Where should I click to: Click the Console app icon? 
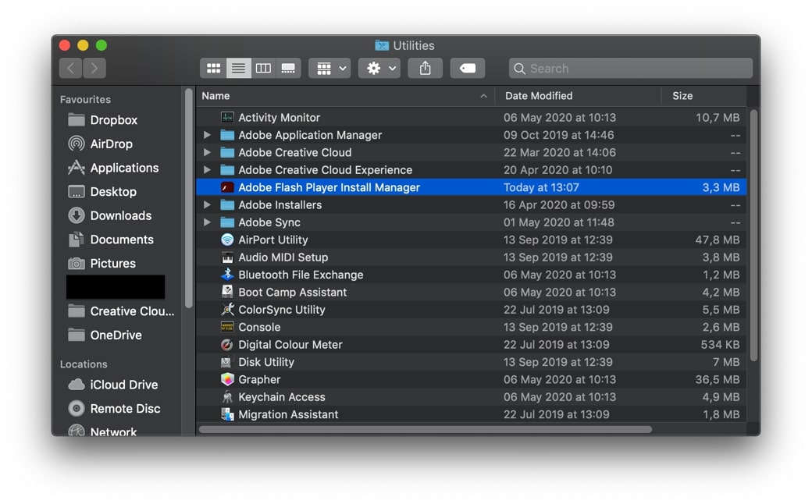pos(226,327)
